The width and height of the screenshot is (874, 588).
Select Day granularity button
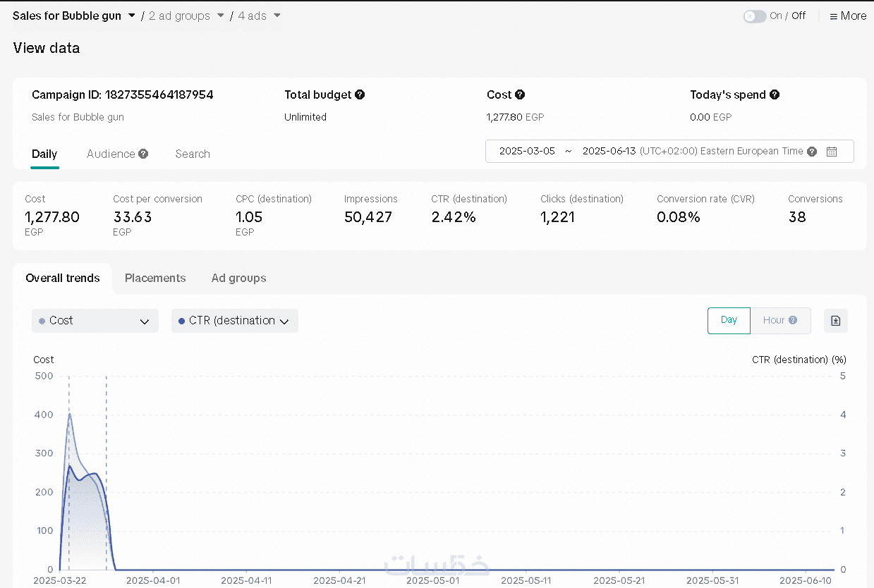tap(729, 320)
